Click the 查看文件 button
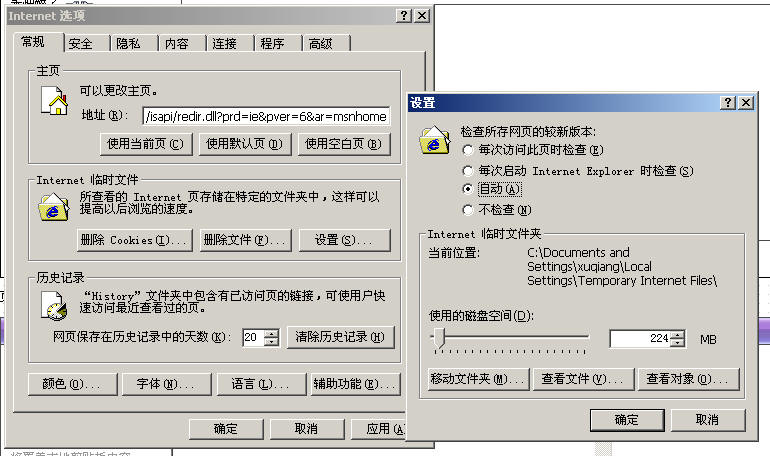This screenshot has height=456, width=770. 581,379
